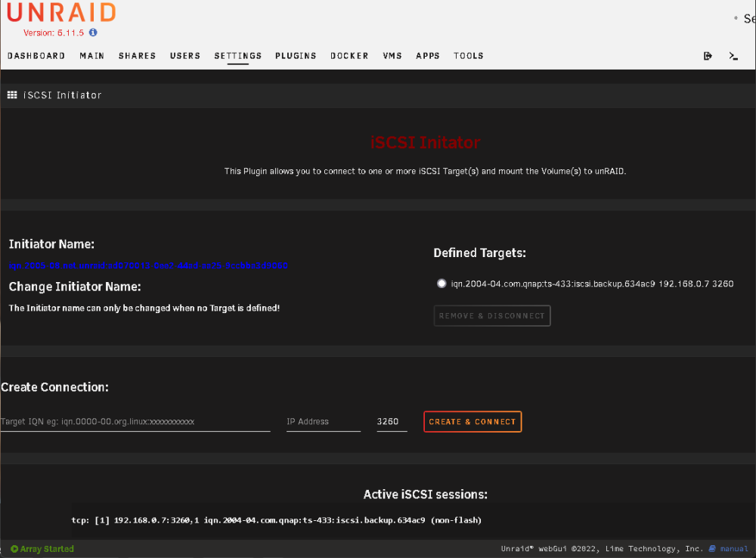Click the blue initiator name IQN link
Screen dimensions: 756x558
pyautogui.click(x=148, y=265)
